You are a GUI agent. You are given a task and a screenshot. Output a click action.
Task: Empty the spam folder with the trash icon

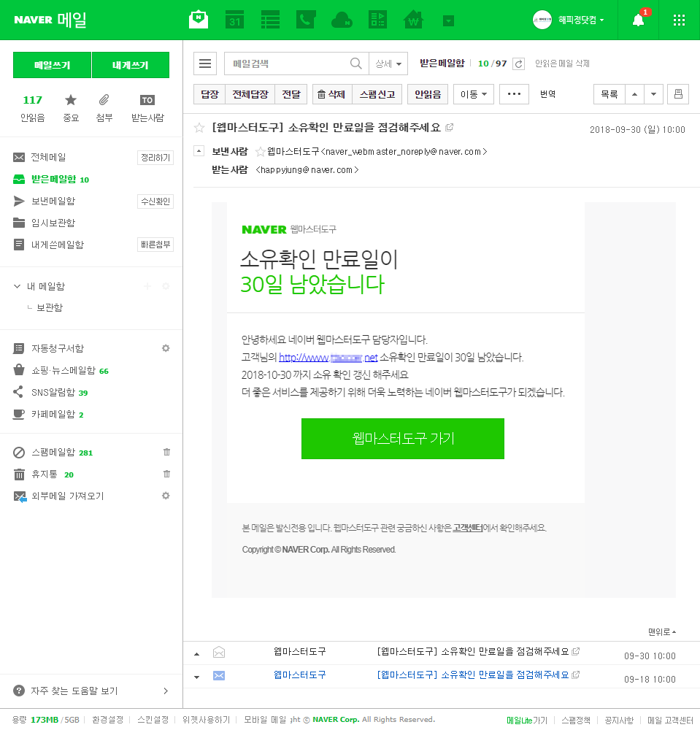click(166, 453)
